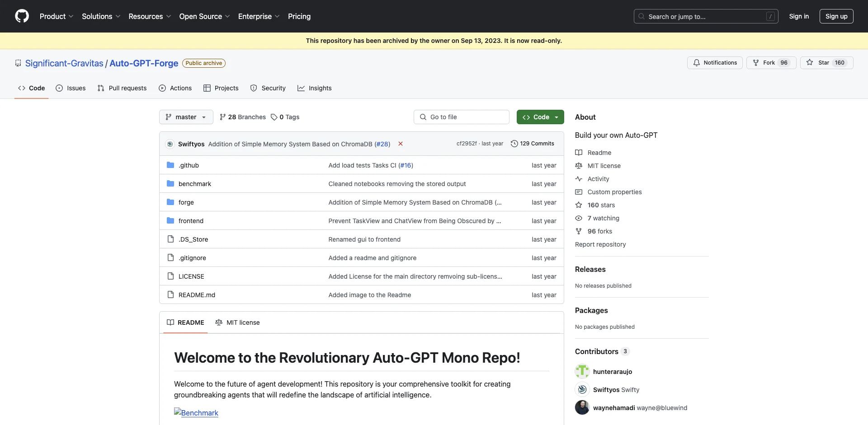Select the README tab
Viewport: 868px width, 425px height.
[185, 322]
